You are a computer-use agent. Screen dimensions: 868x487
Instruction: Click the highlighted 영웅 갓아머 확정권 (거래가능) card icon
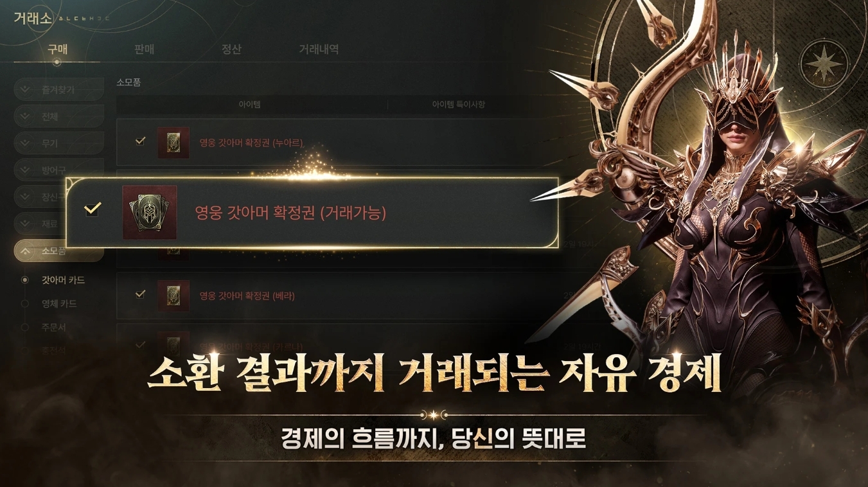[150, 213]
